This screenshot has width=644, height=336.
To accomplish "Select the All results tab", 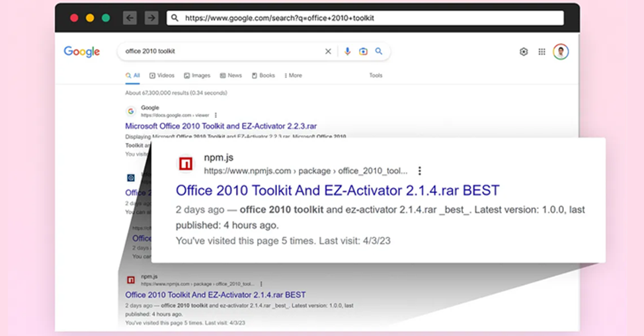I will click(x=133, y=75).
